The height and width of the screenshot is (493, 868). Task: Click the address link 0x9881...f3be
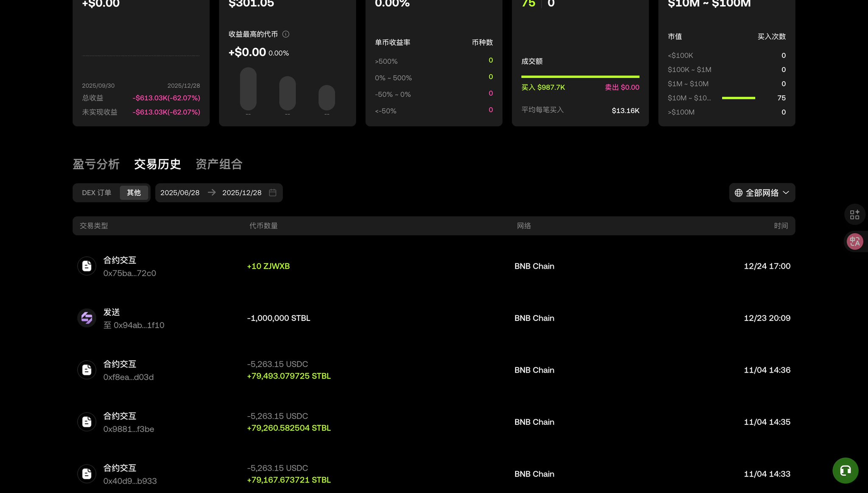(128, 429)
